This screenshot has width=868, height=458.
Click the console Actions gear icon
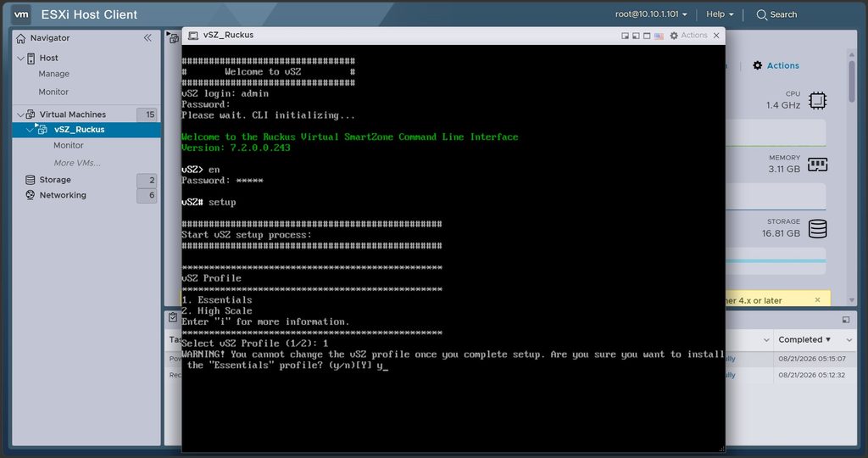[674, 36]
